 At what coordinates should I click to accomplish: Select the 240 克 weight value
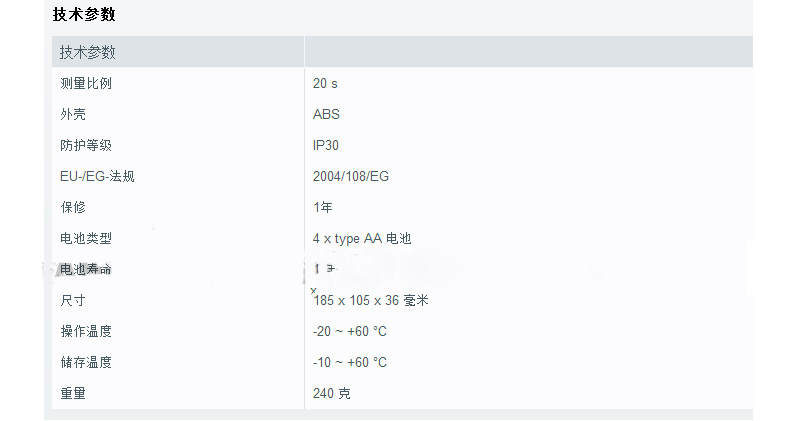[331, 393]
